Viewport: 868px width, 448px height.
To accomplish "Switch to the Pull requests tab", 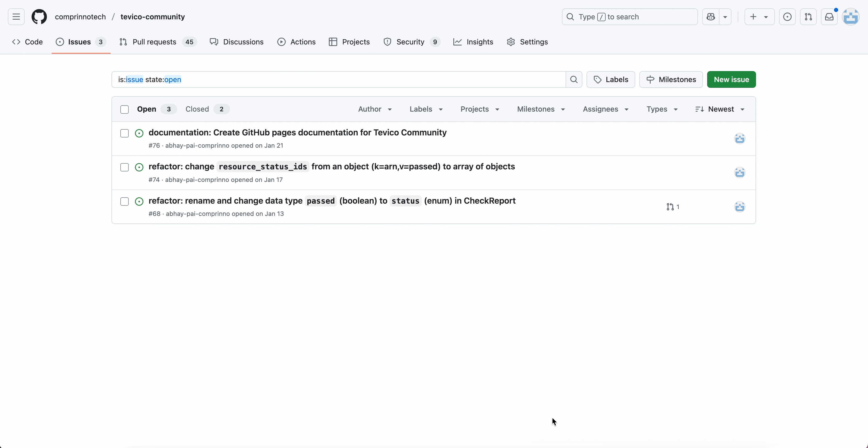I will tap(154, 42).
